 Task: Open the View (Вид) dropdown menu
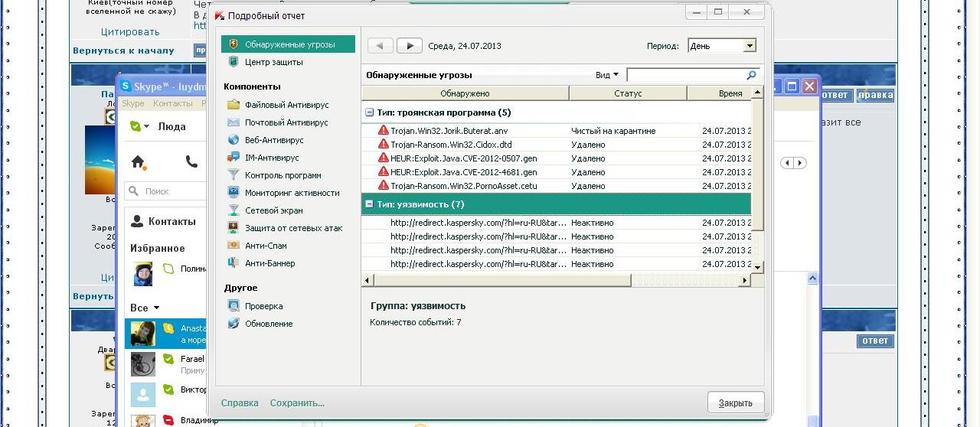(x=606, y=75)
